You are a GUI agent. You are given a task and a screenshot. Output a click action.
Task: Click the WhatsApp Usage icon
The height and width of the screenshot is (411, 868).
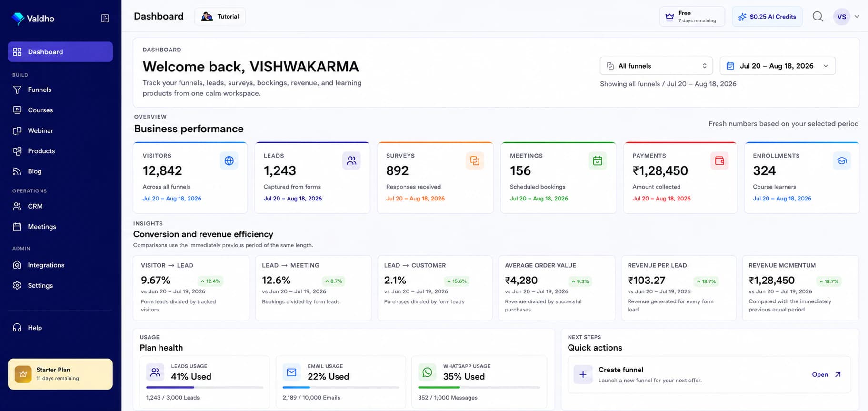tap(428, 372)
